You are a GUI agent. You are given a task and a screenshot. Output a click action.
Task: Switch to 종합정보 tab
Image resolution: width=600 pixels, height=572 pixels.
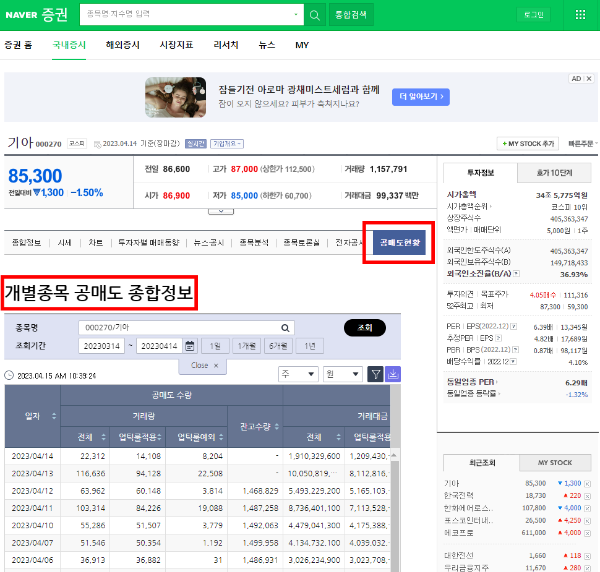26,243
